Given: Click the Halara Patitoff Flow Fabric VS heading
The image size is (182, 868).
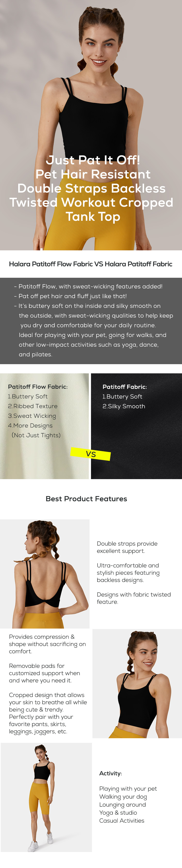Looking at the screenshot, I should [x=91, y=264].
